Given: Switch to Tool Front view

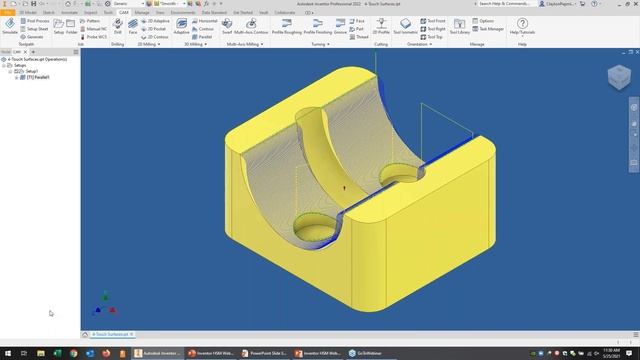Looking at the screenshot, I should (x=433, y=21).
